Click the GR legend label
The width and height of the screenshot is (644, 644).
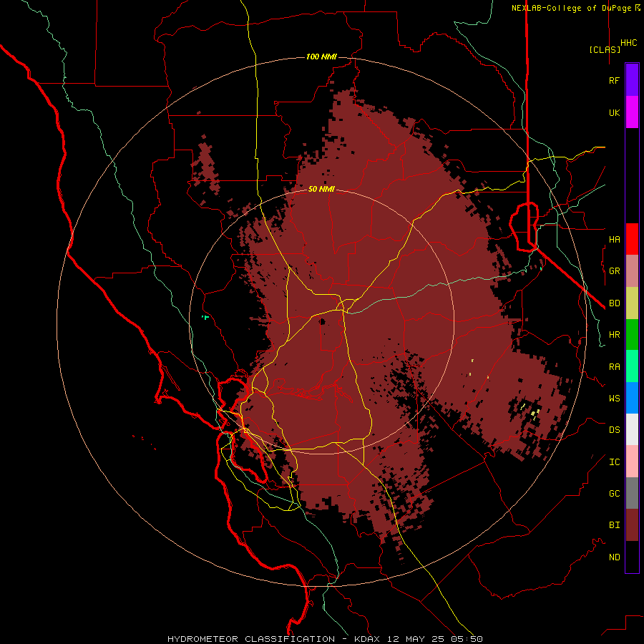[x=615, y=271]
